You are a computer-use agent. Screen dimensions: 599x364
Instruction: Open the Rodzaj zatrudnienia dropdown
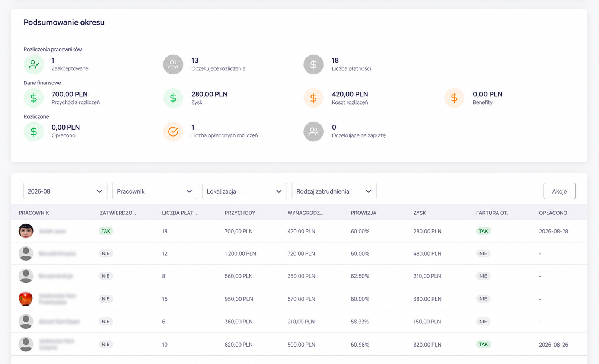click(x=334, y=191)
